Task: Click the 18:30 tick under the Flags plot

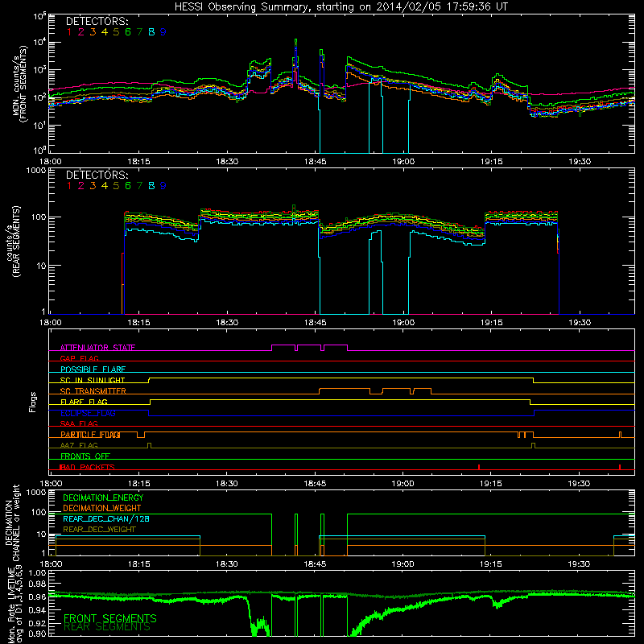Action: click(227, 484)
